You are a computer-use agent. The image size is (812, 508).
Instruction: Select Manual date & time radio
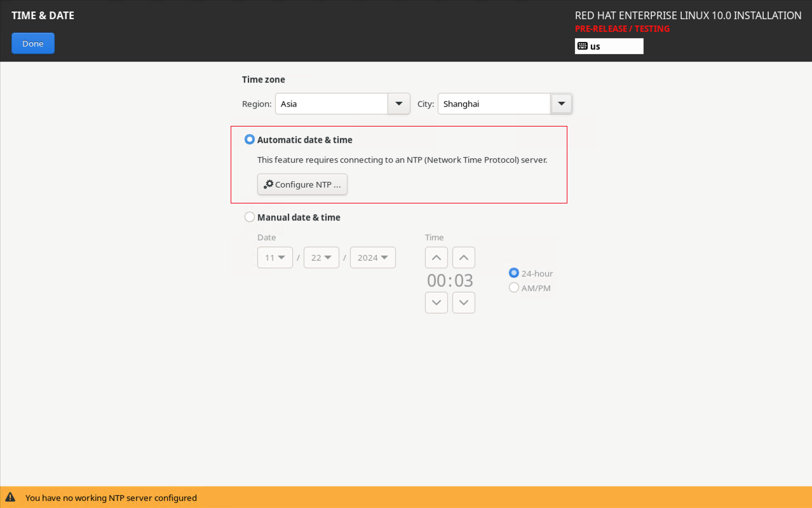pyautogui.click(x=250, y=217)
